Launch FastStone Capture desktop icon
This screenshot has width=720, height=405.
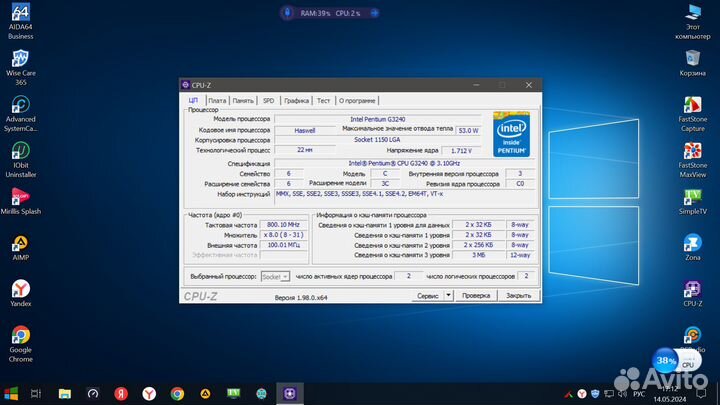(x=692, y=114)
